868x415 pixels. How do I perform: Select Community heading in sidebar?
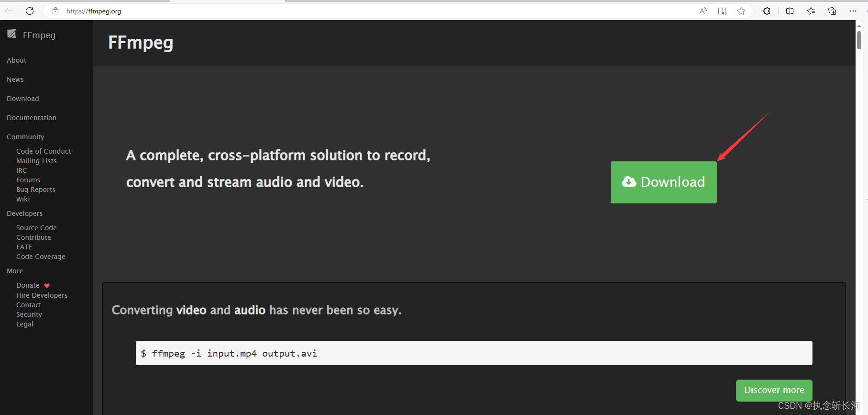click(x=25, y=137)
